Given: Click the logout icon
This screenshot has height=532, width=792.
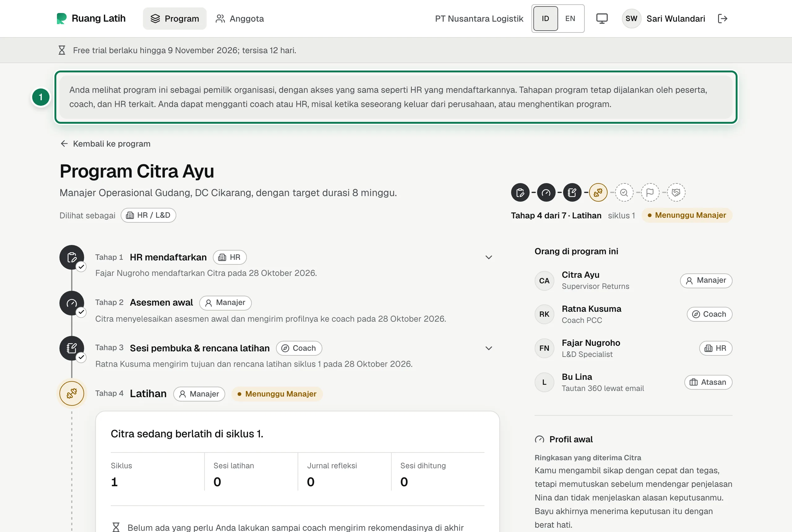Looking at the screenshot, I should [722, 19].
